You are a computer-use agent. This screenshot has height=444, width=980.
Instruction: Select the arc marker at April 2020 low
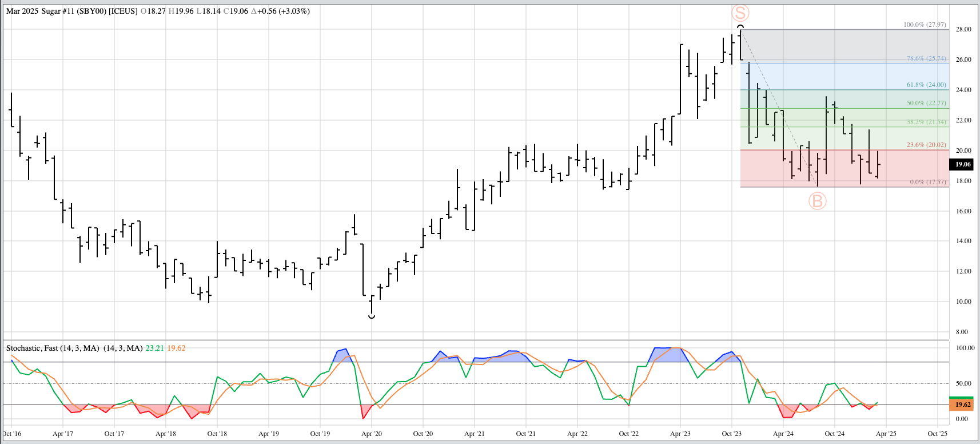[372, 316]
